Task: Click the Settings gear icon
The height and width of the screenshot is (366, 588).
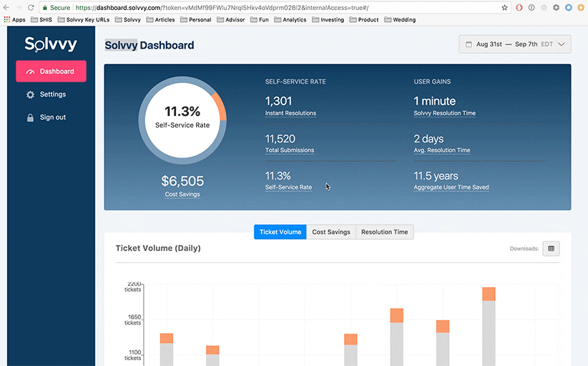Action: point(30,95)
